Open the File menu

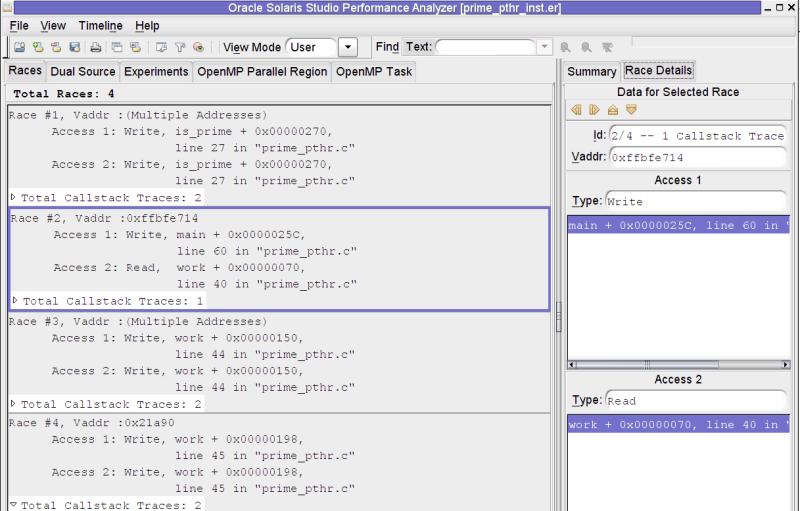coord(19,25)
